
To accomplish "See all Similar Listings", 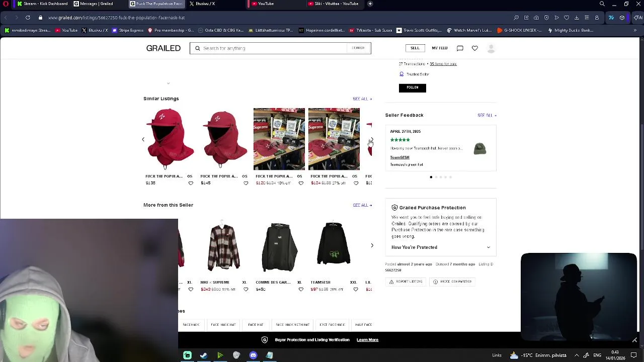I will 362,99.
